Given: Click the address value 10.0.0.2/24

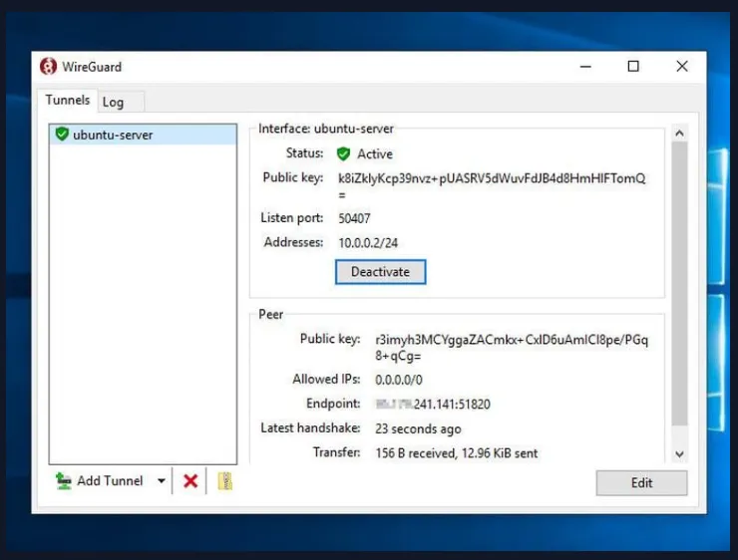Looking at the screenshot, I should tap(368, 242).
